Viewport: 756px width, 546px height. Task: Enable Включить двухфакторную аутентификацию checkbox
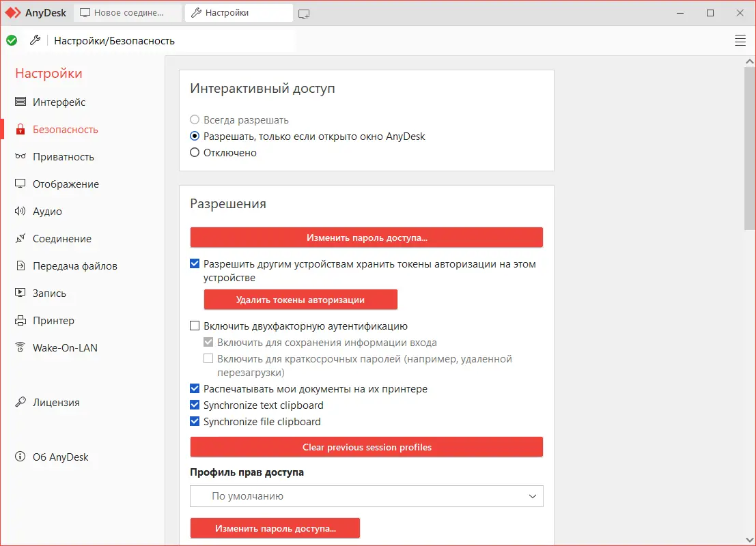point(195,326)
